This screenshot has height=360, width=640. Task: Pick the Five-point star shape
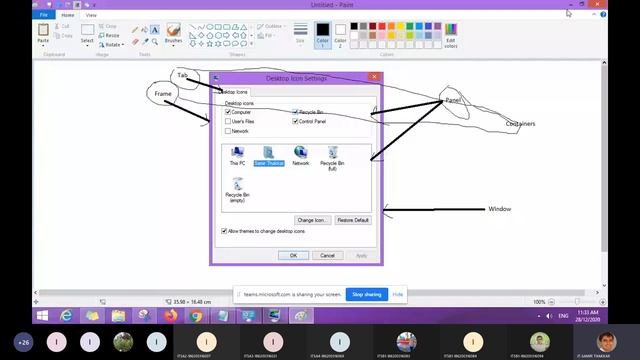point(210,44)
